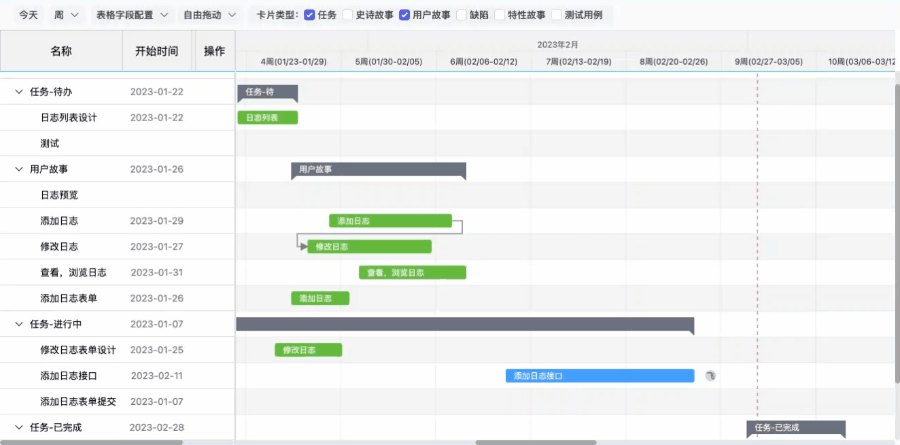900x445 pixels.
Task: Collapse the 任务-进行中 group chevron
Action: [x=19, y=324]
